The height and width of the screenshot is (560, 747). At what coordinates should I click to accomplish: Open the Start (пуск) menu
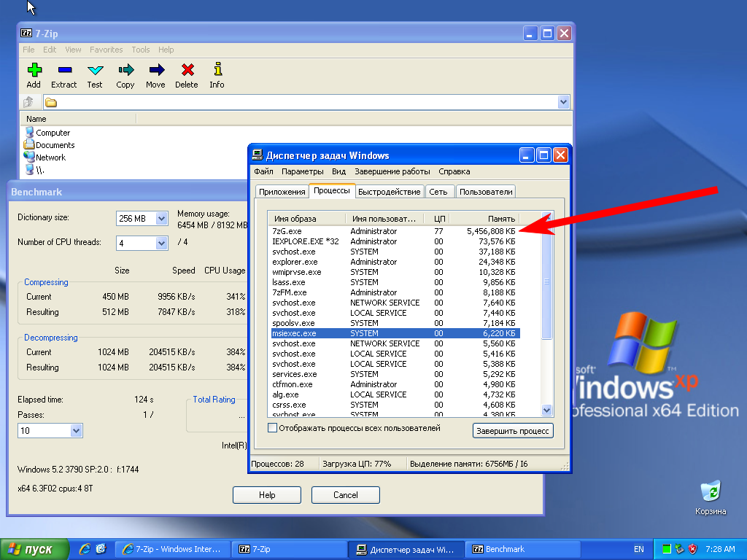pos(34,549)
